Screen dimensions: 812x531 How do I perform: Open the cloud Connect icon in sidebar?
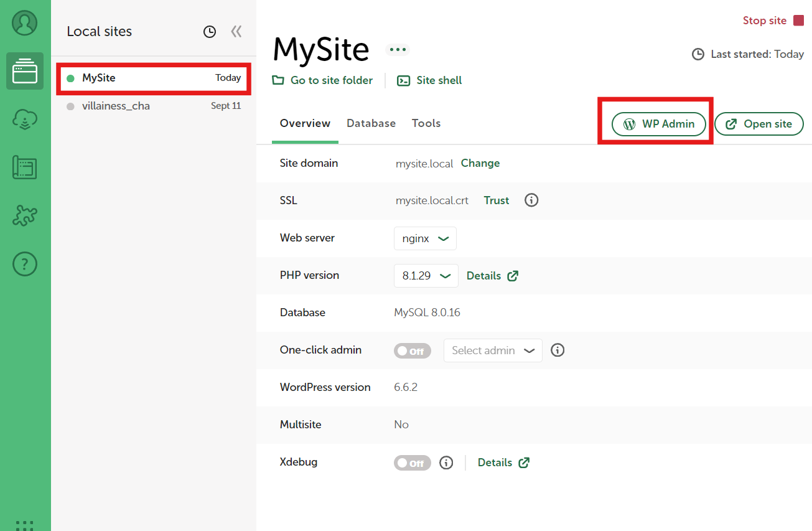click(x=25, y=120)
